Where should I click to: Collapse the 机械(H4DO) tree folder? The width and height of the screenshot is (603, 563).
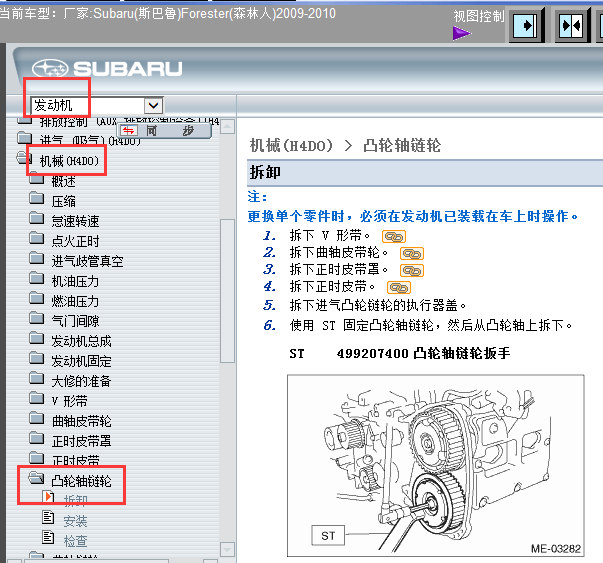[69, 161]
